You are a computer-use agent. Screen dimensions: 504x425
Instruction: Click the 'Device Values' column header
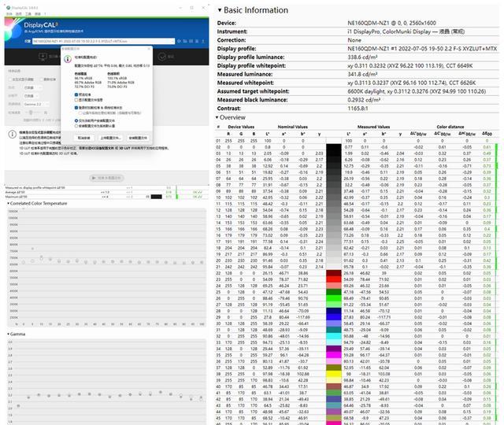pyautogui.click(x=241, y=127)
